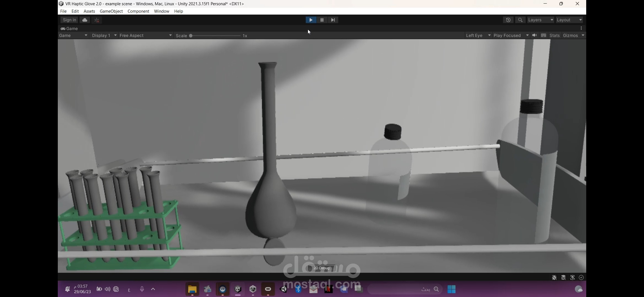Toggle Gizmos in Game view

pos(570,35)
